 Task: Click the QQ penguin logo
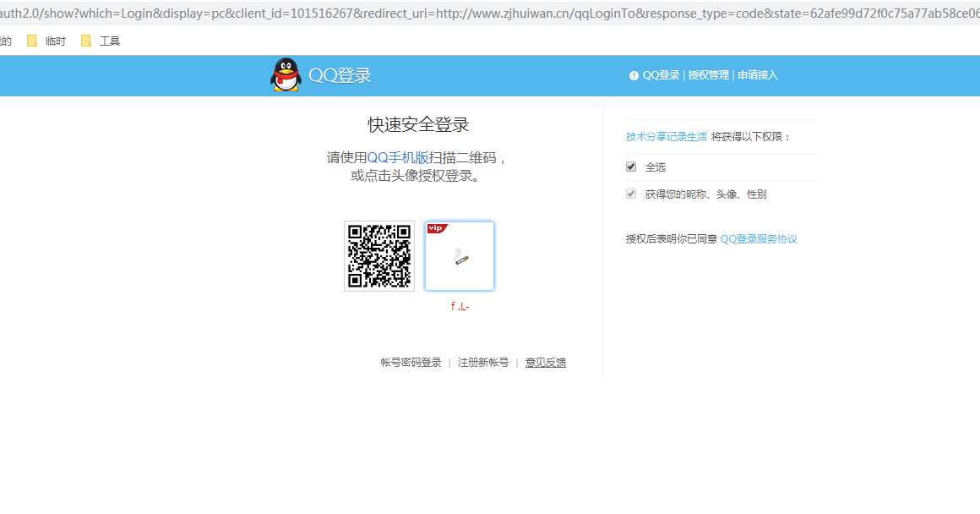click(286, 75)
